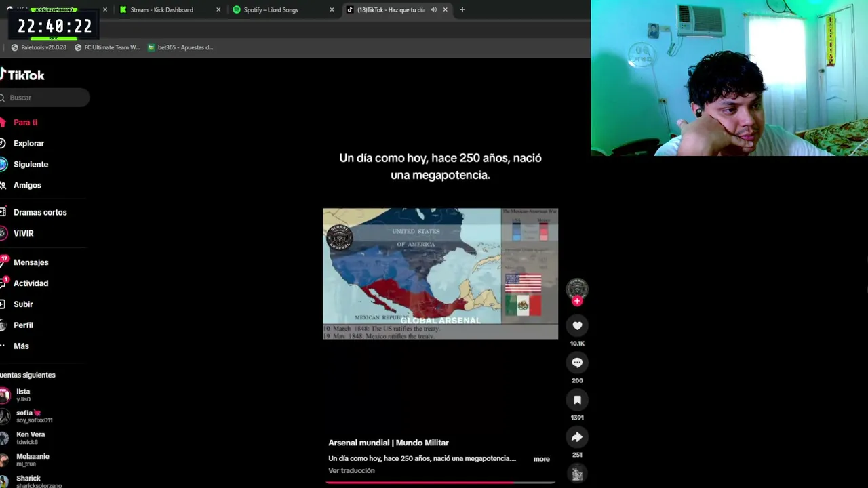This screenshot has height=488, width=868.
Task: Switch to the Spotify – Liked Songs tab
Action: click(271, 9)
